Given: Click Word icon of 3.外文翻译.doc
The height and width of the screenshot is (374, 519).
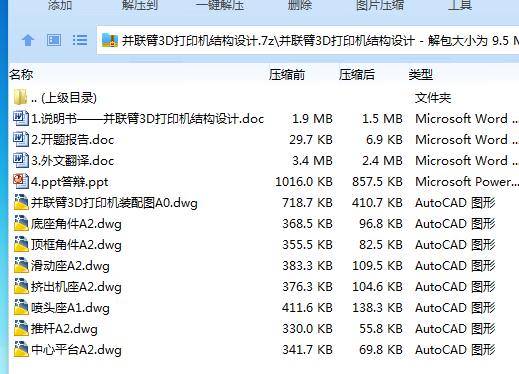Looking at the screenshot, I should (21, 160).
